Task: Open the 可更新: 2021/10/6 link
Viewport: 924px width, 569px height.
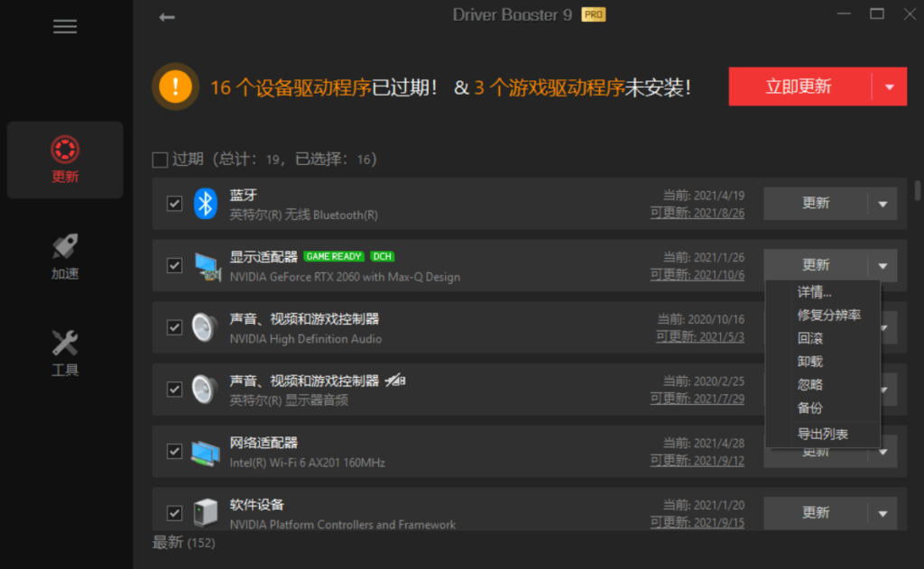Action: [698, 274]
